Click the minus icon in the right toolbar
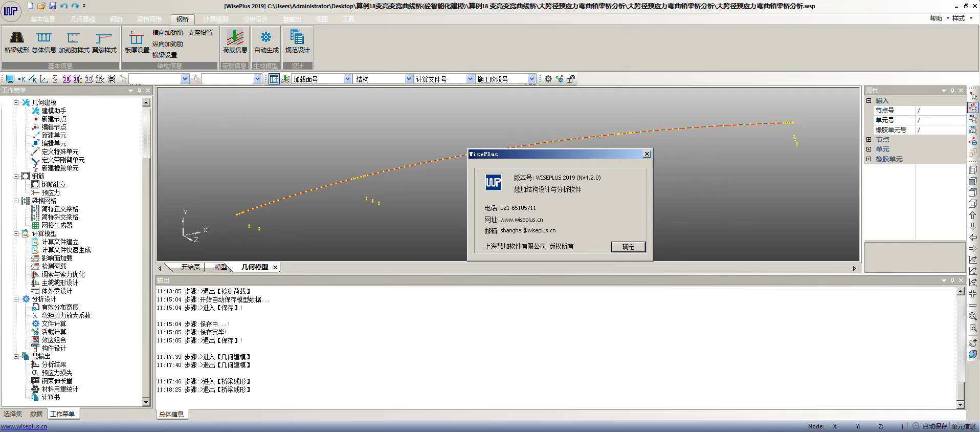The width and height of the screenshot is (980, 432). (x=973, y=305)
